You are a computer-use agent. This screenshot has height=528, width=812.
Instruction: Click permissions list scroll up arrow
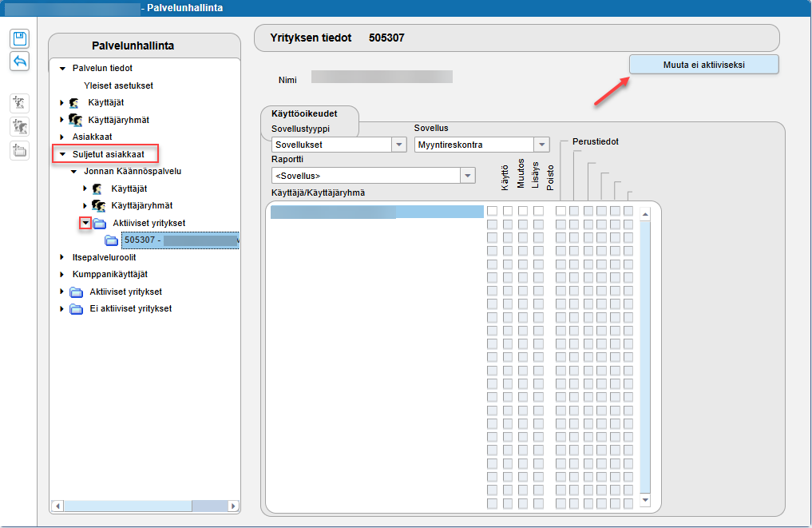pos(645,214)
